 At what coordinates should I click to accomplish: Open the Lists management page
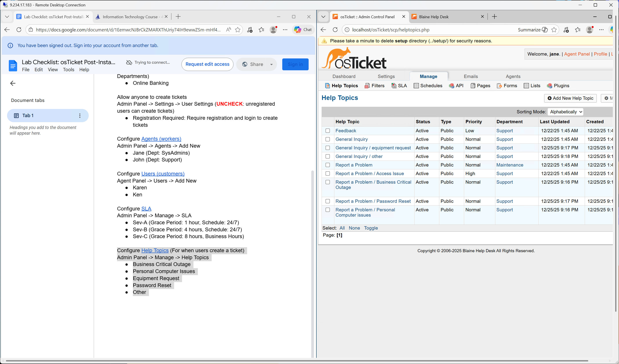coord(532,86)
